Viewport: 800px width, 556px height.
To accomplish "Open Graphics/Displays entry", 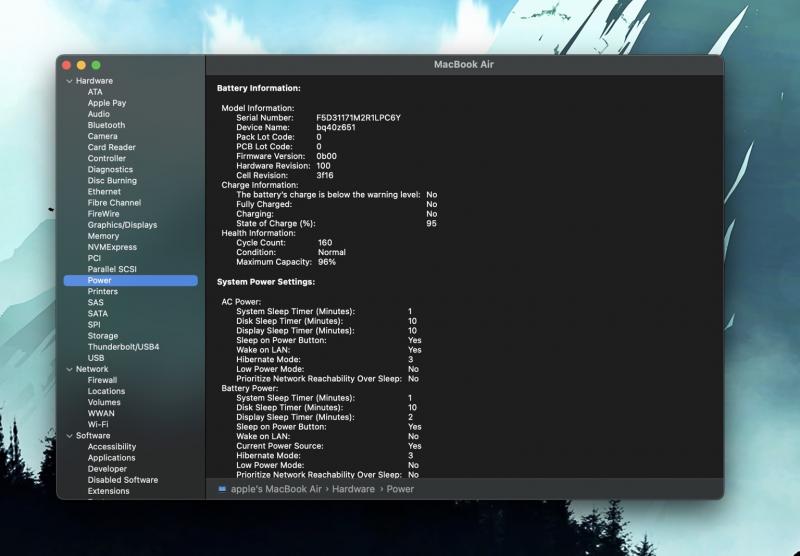I will pos(122,225).
